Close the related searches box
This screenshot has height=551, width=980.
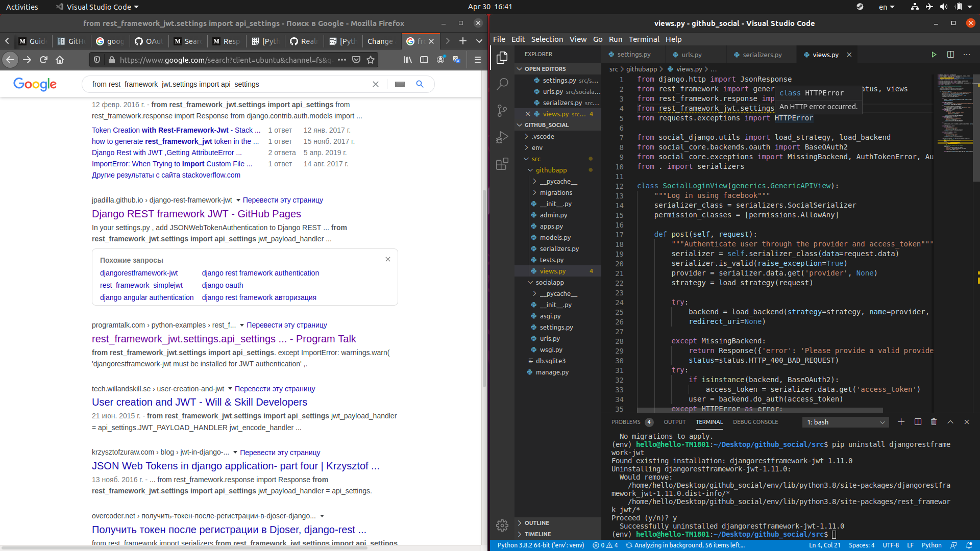(x=388, y=259)
